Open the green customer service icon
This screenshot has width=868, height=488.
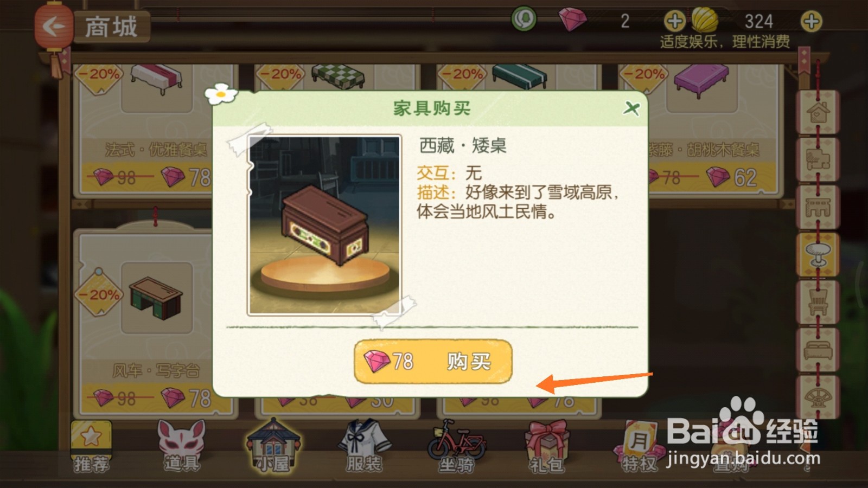click(524, 20)
